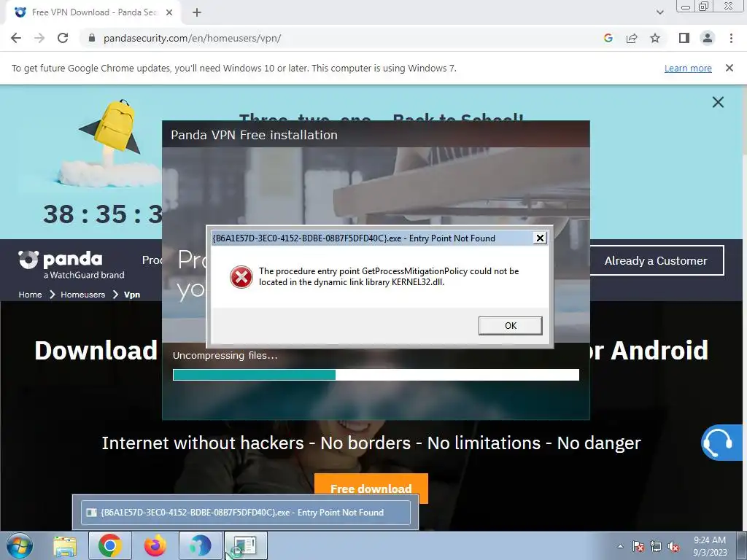Toggle the Chrome side panel icon
This screenshot has width=747, height=560.
coord(684,38)
